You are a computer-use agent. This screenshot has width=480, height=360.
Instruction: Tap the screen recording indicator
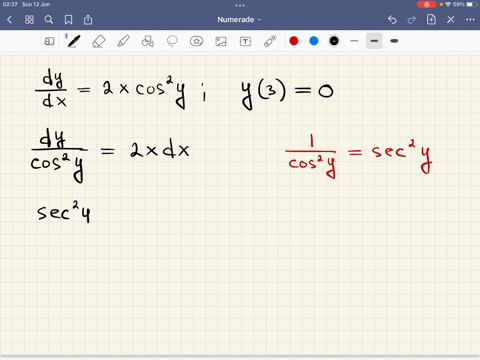coord(426,4)
